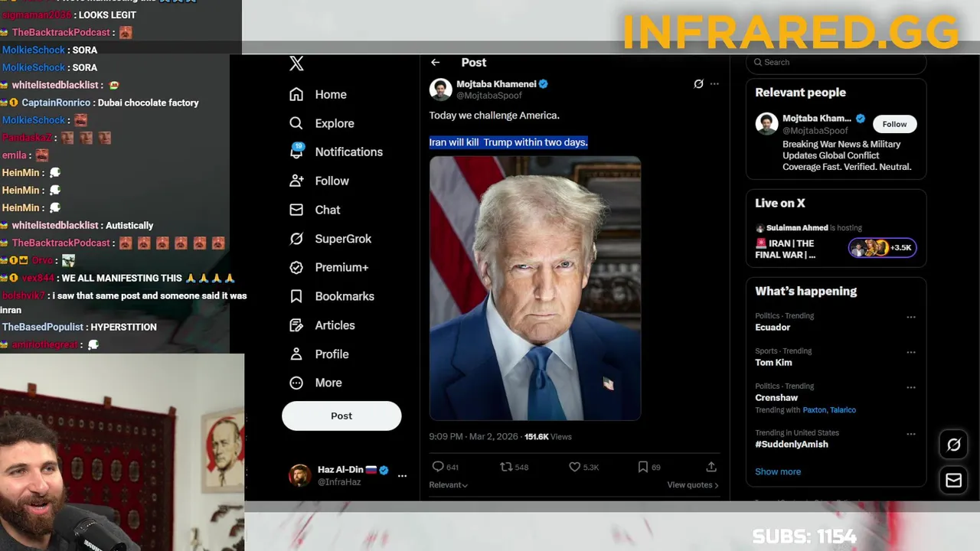Click TheBasedPopulist username in chat
The width and height of the screenshot is (980, 551).
tap(43, 327)
